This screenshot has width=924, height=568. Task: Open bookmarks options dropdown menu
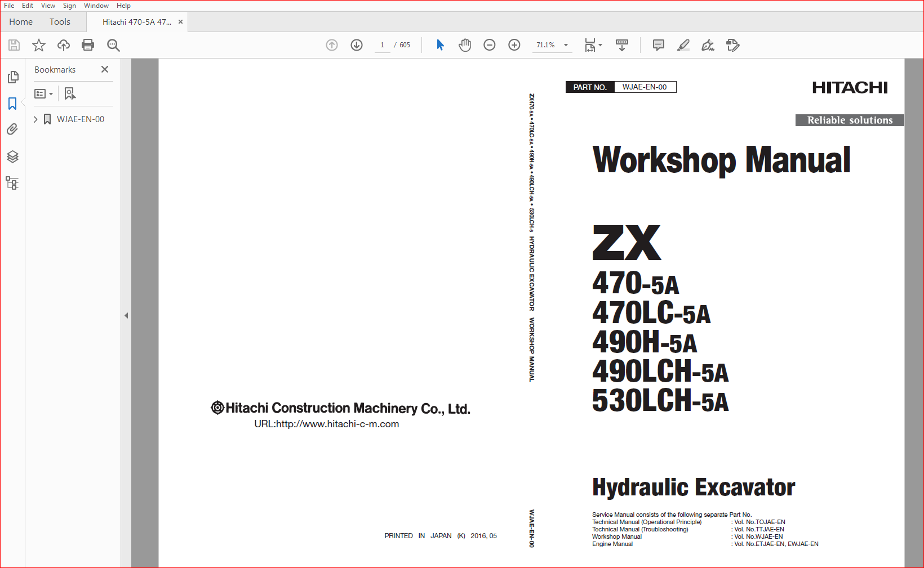pos(44,93)
